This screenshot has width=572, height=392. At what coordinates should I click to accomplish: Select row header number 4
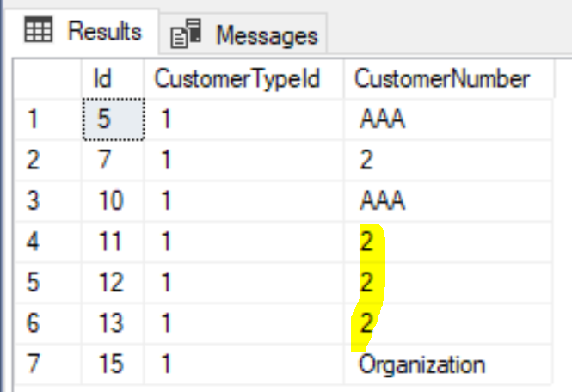[x=48, y=242]
